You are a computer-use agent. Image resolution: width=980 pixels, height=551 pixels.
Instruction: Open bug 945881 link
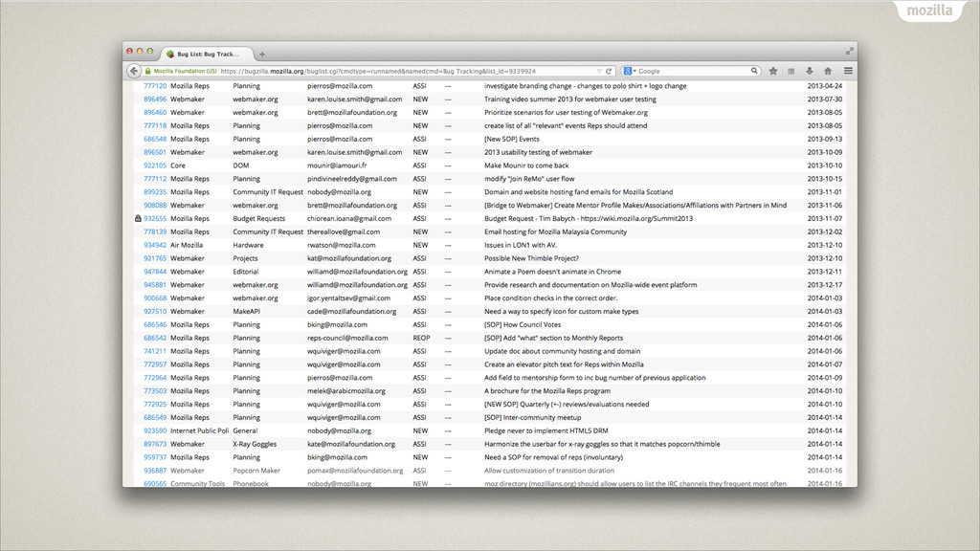click(155, 285)
